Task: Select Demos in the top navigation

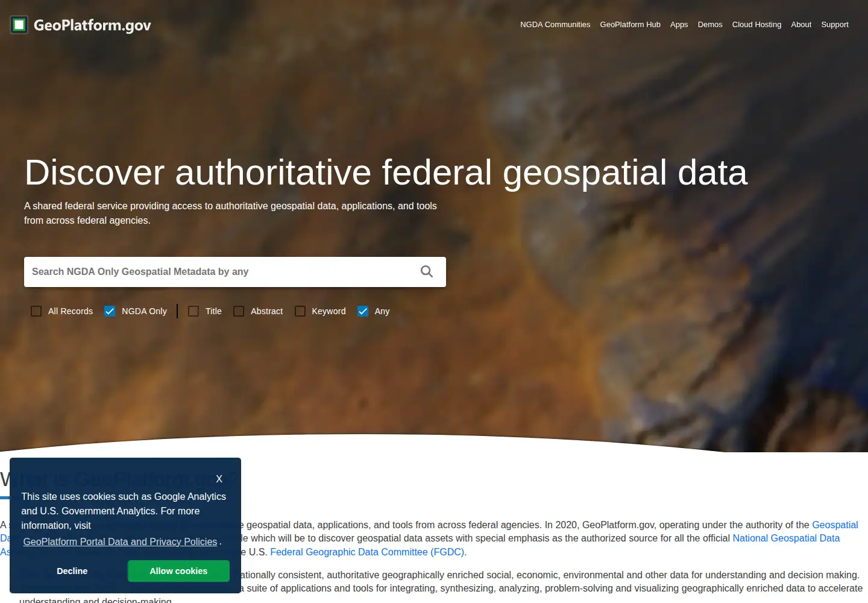Action: point(710,25)
